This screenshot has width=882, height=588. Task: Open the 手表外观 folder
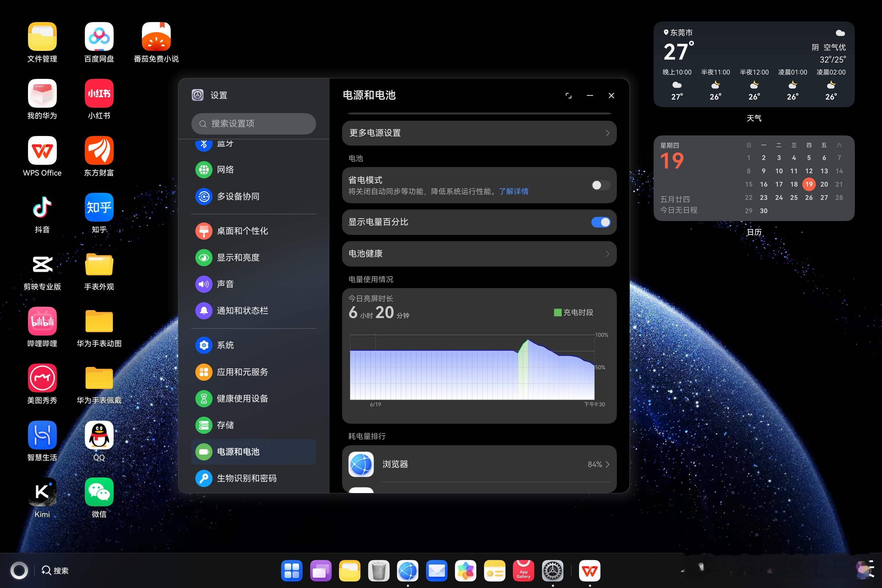click(99, 264)
